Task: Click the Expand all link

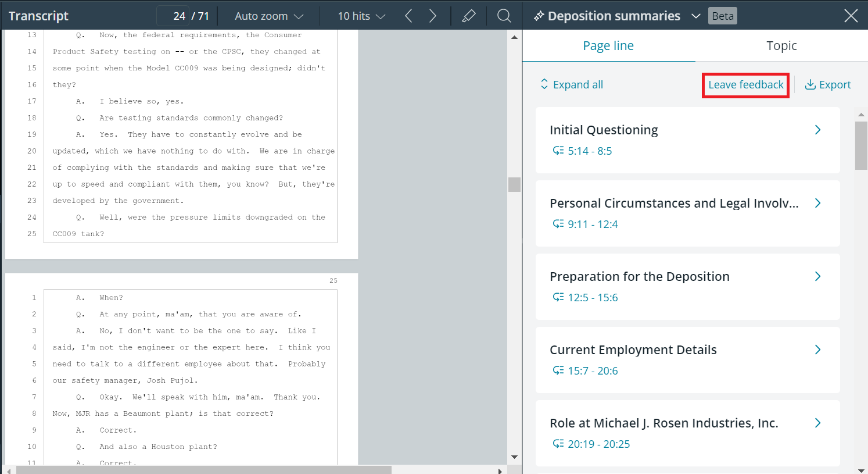Action: pyautogui.click(x=578, y=84)
